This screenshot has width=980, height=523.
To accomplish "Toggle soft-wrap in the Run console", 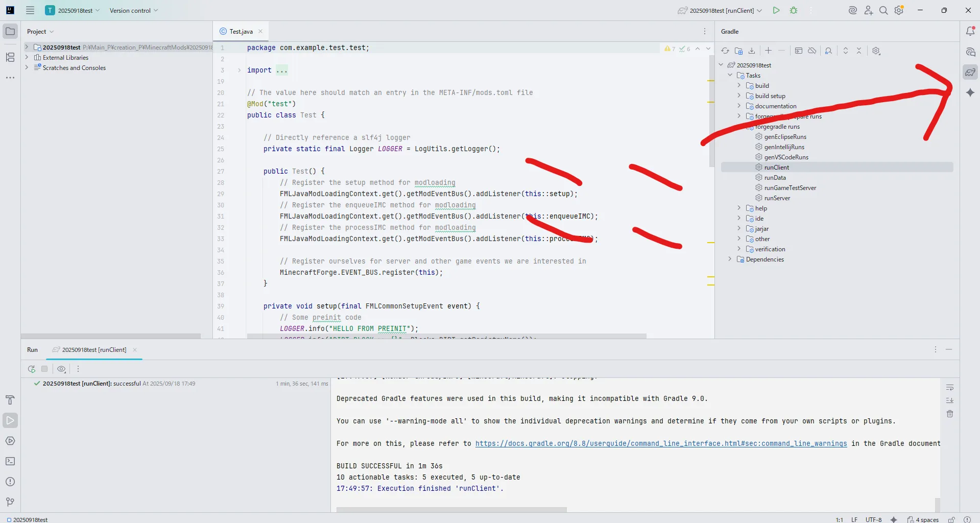I will [x=950, y=388].
